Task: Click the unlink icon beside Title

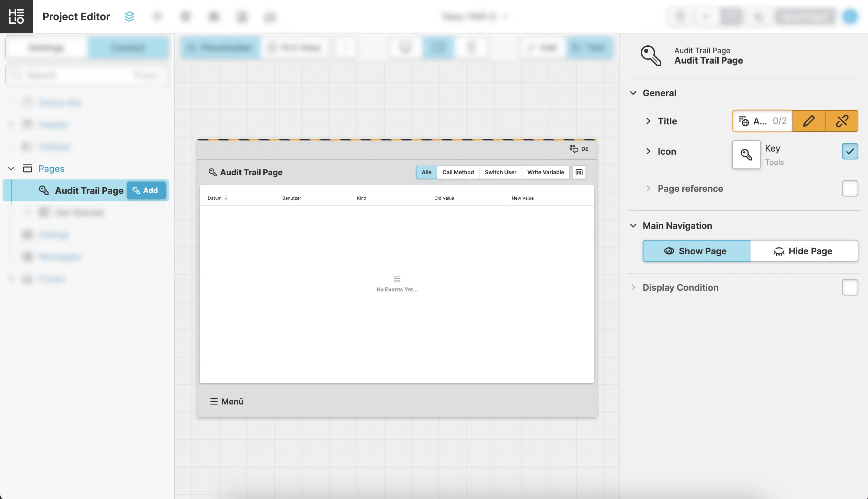Action: pyautogui.click(x=842, y=121)
